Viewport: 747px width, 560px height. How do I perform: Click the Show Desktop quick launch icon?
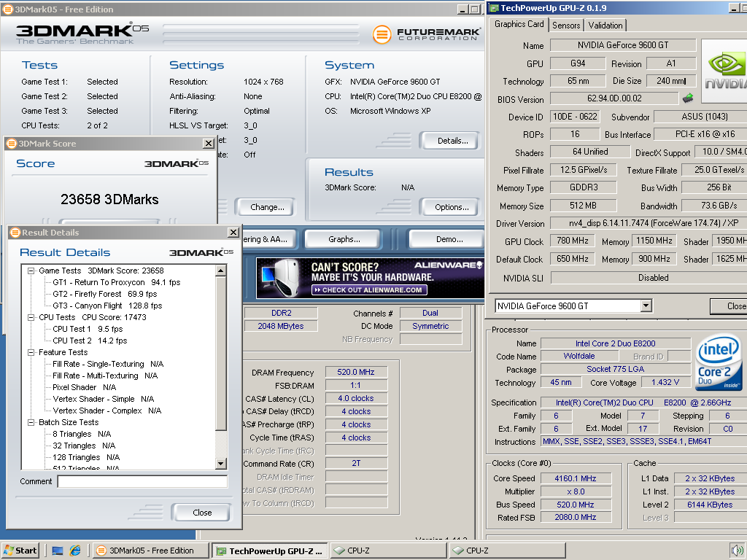point(58,551)
